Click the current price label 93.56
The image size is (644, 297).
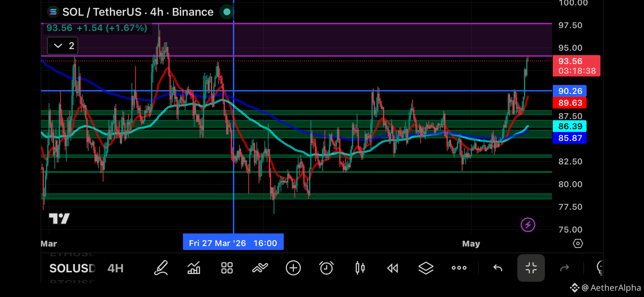click(577, 66)
